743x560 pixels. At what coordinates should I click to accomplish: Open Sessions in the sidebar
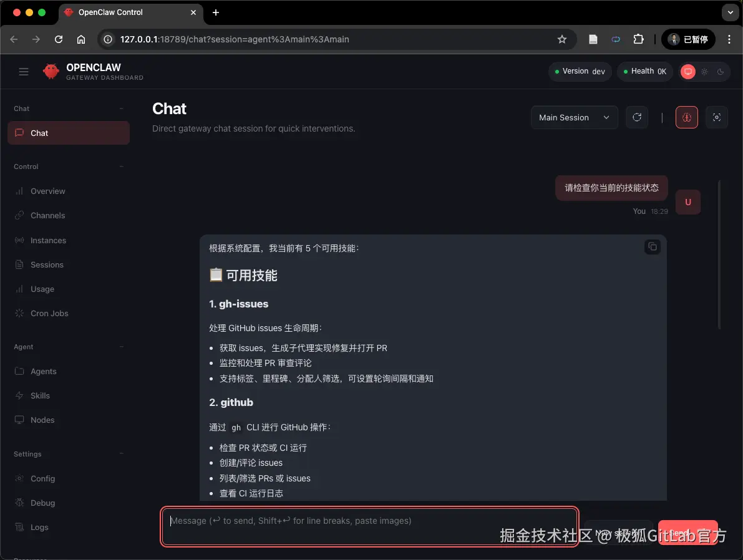pyautogui.click(x=69, y=265)
